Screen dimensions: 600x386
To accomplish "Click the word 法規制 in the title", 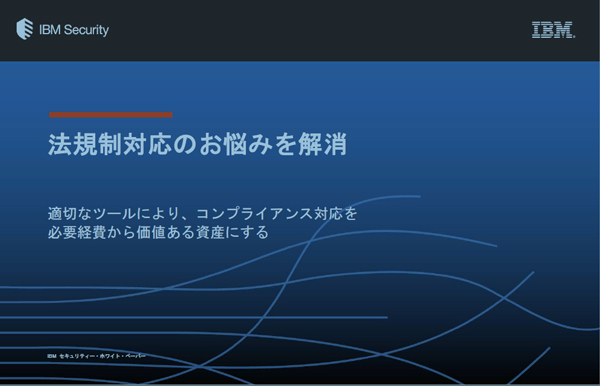I will [85, 145].
